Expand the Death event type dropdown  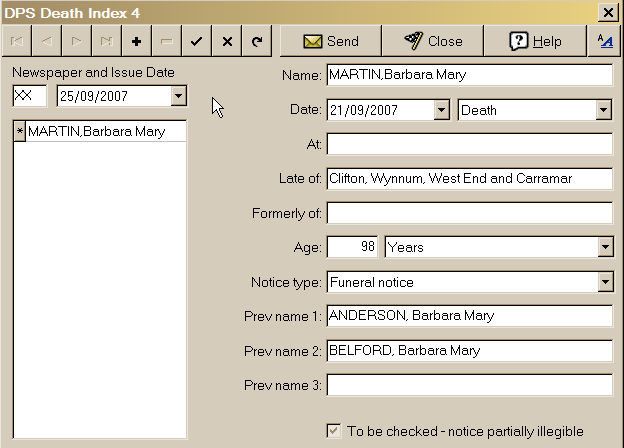point(603,110)
